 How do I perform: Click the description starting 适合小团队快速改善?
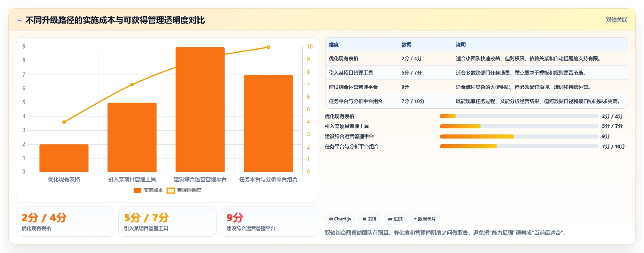(x=529, y=59)
